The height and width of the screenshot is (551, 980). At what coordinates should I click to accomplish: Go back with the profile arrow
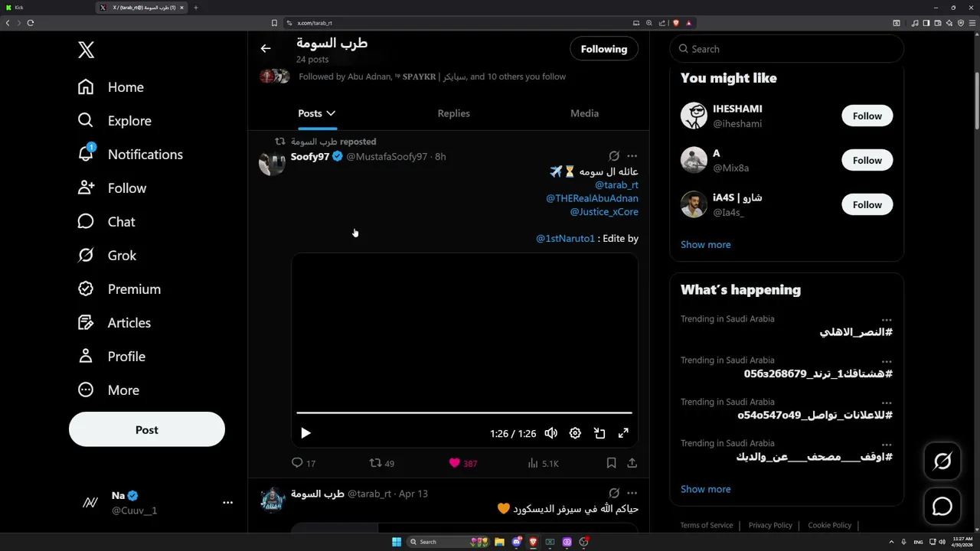point(266,48)
